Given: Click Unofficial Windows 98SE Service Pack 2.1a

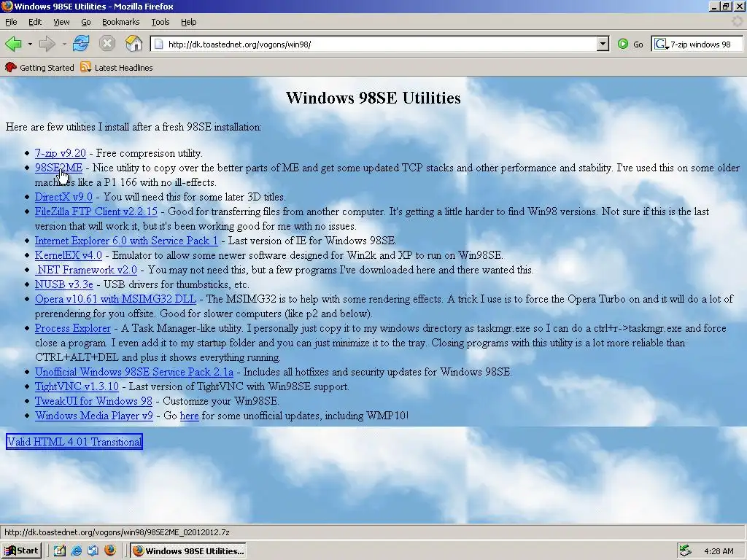Looking at the screenshot, I should (x=134, y=372).
